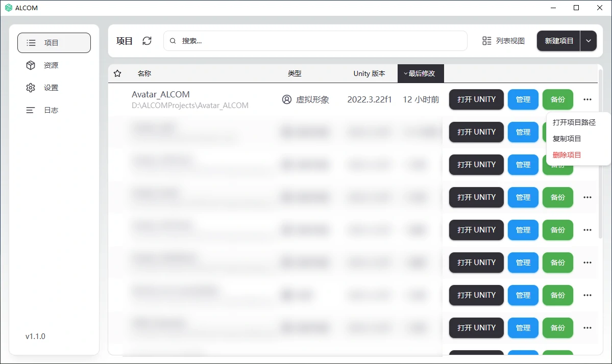This screenshot has height=364, width=612.
Task: Click 备份 for Avatar_ALCOM
Action: (558, 99)
